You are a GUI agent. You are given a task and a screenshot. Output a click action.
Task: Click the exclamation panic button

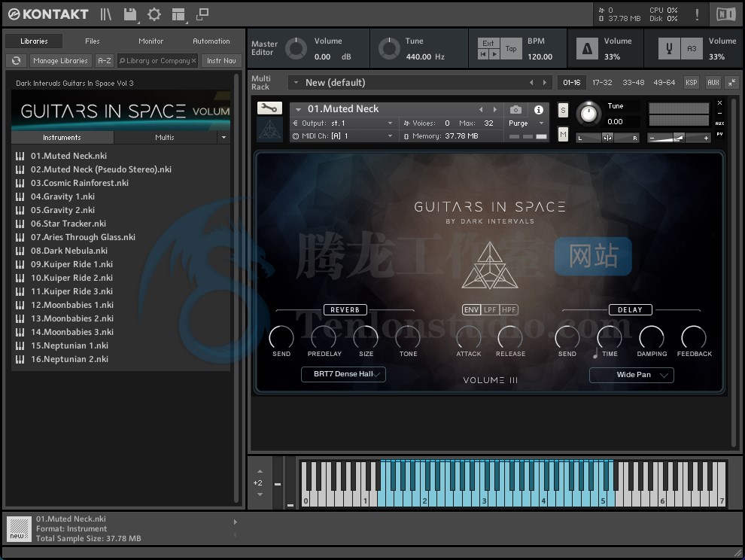click(697, 14)
